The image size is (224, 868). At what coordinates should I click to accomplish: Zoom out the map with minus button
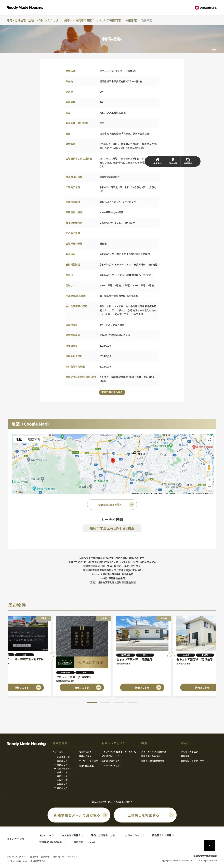click(x=209, y=487)
